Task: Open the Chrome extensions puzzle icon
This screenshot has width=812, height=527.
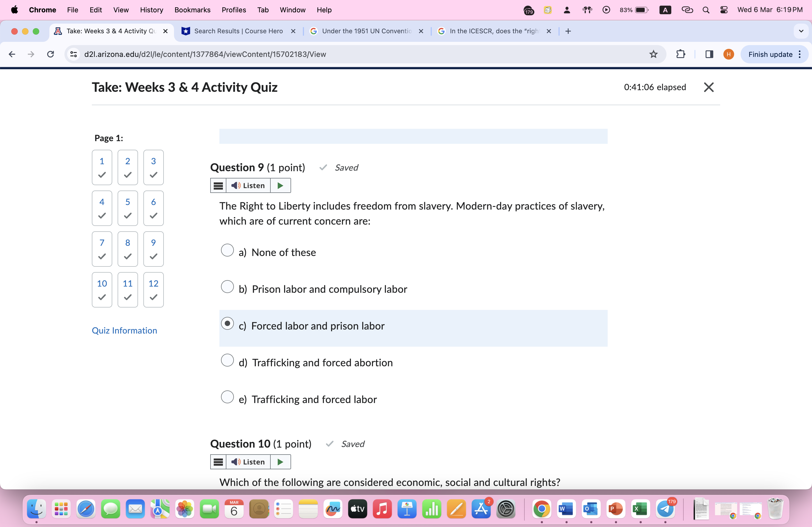Action: point(680,54)
